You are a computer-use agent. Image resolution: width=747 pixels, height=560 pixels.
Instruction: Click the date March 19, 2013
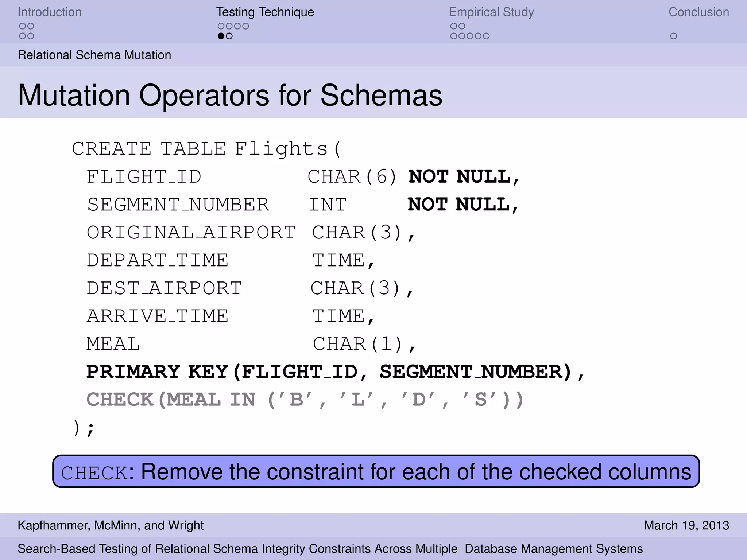[686, 525]
